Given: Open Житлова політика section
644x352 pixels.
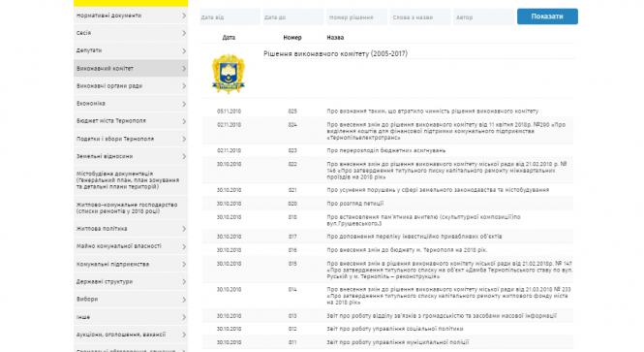Looking at the screenshot, I should click(x=131, y=229).
